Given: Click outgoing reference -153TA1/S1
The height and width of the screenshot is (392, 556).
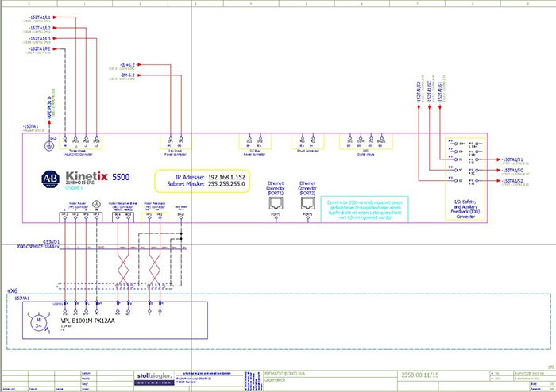Looking at the screenshot, I should point(512,159).
